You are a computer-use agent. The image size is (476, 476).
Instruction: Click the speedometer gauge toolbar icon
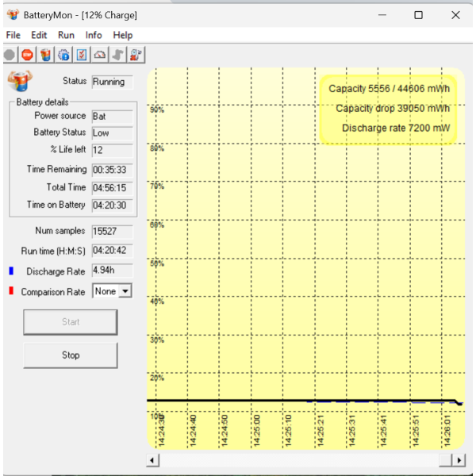tap(100, 55)
